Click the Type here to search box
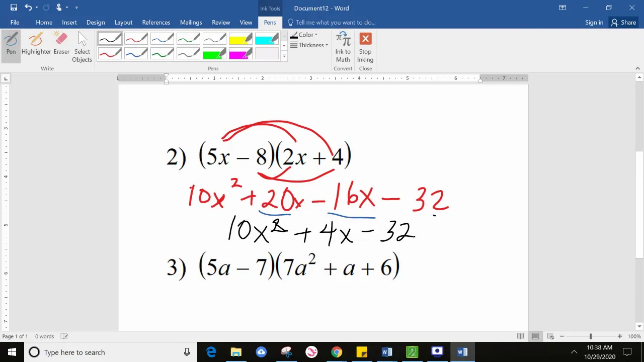 tap(111, 352)
